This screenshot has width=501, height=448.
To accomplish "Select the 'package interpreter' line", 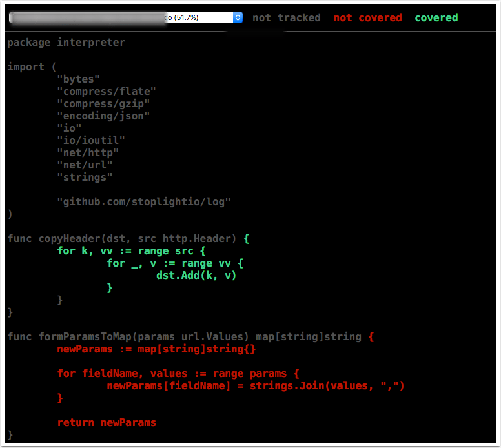I will [66, 43].
